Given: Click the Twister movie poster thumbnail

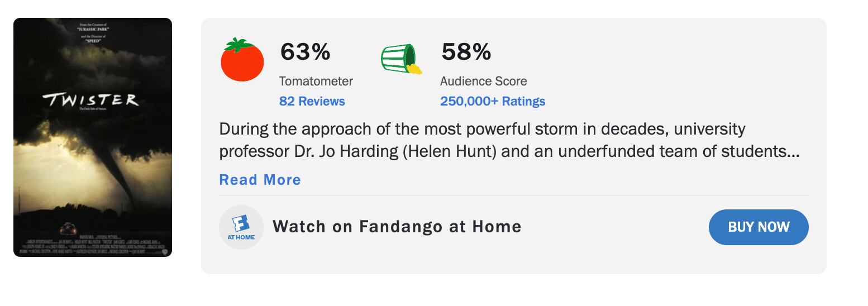Looking at the screenshot, I should tap(93, 137).
